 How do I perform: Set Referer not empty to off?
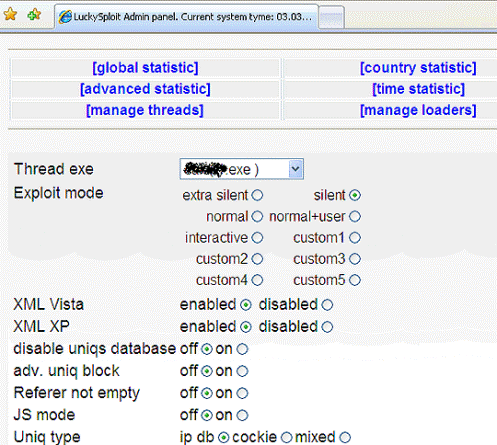(207, 393)
